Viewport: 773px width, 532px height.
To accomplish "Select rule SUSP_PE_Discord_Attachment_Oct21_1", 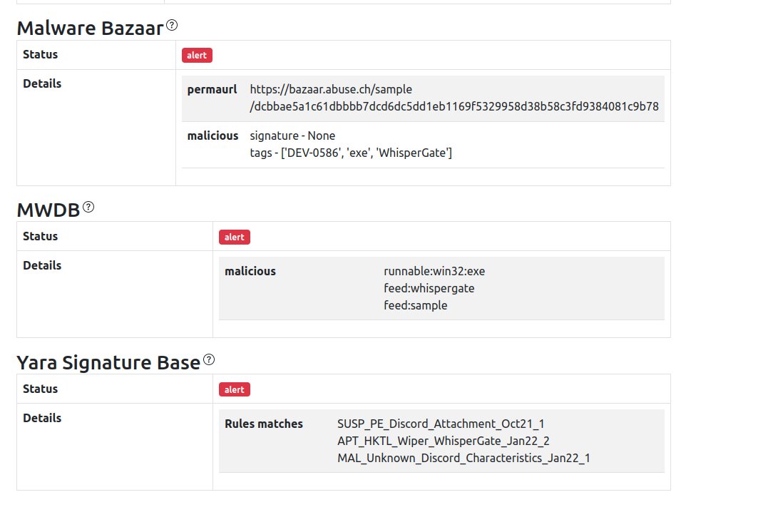I will [441, 424].
